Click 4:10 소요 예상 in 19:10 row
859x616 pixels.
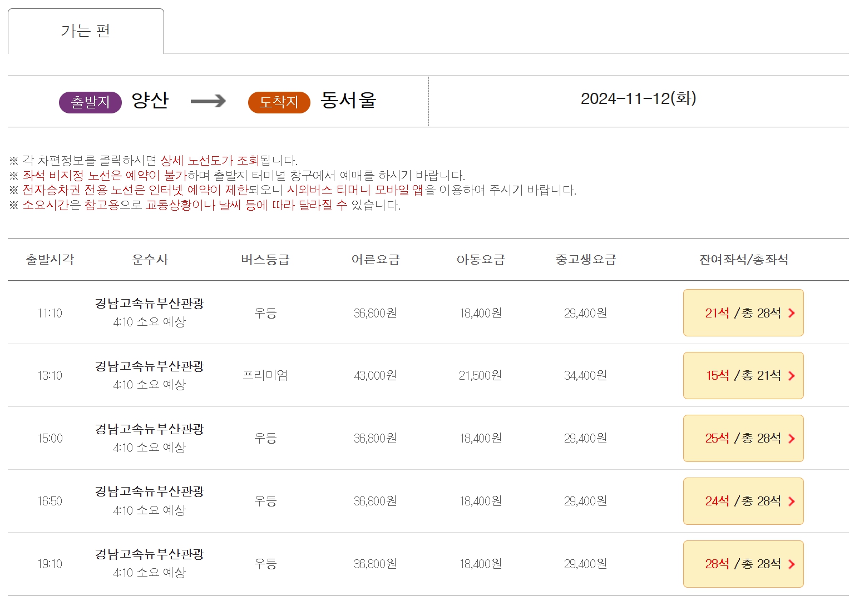(150, 573)
